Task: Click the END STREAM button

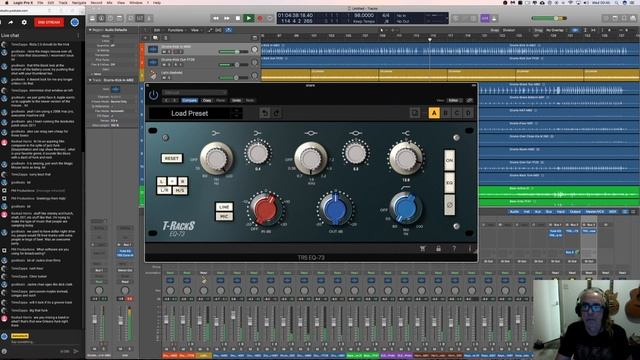Action: tap(49, 22)
